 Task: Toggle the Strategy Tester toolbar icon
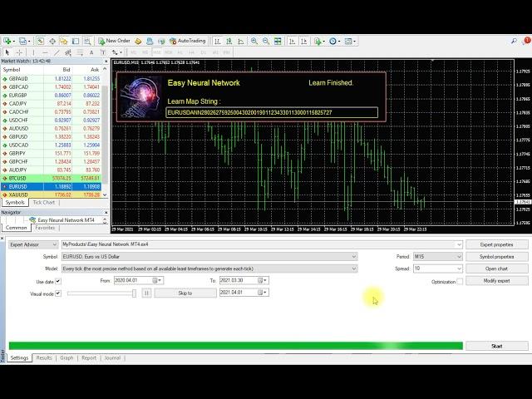(87, 41)
